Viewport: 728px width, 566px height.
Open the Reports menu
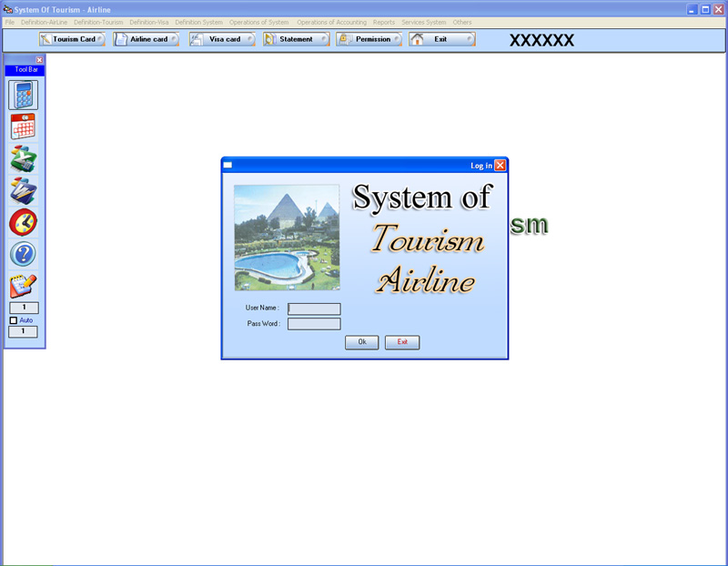pos(383,22)
